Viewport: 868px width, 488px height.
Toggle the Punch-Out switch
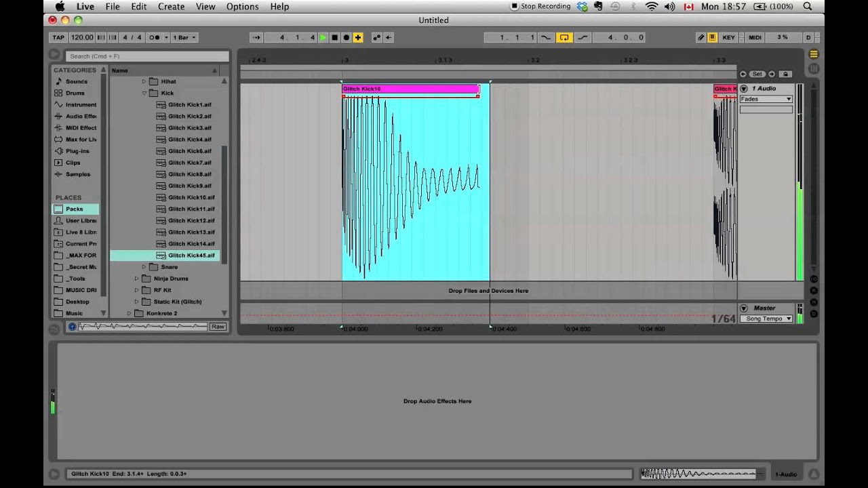[x=583, y=38]
